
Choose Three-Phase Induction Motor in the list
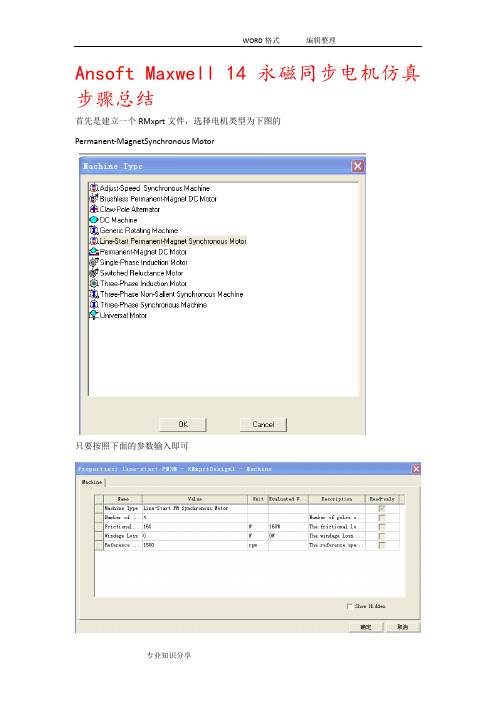coord(143,283)
